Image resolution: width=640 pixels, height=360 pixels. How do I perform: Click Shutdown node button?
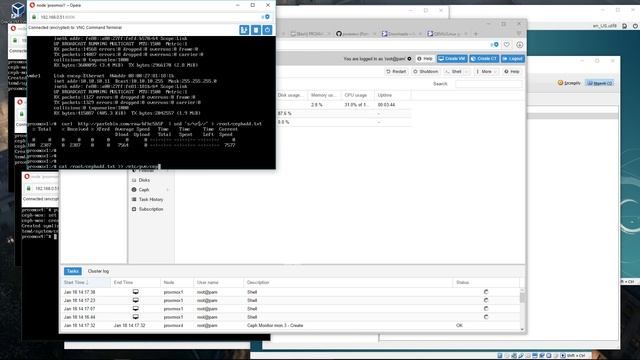point(425,71)
